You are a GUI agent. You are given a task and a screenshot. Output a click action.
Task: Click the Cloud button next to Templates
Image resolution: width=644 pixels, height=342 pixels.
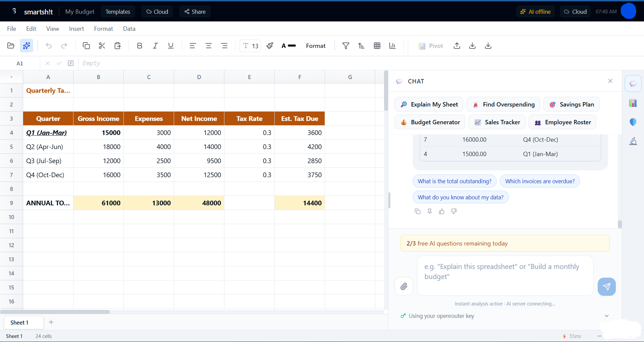(x=157, y=12)
